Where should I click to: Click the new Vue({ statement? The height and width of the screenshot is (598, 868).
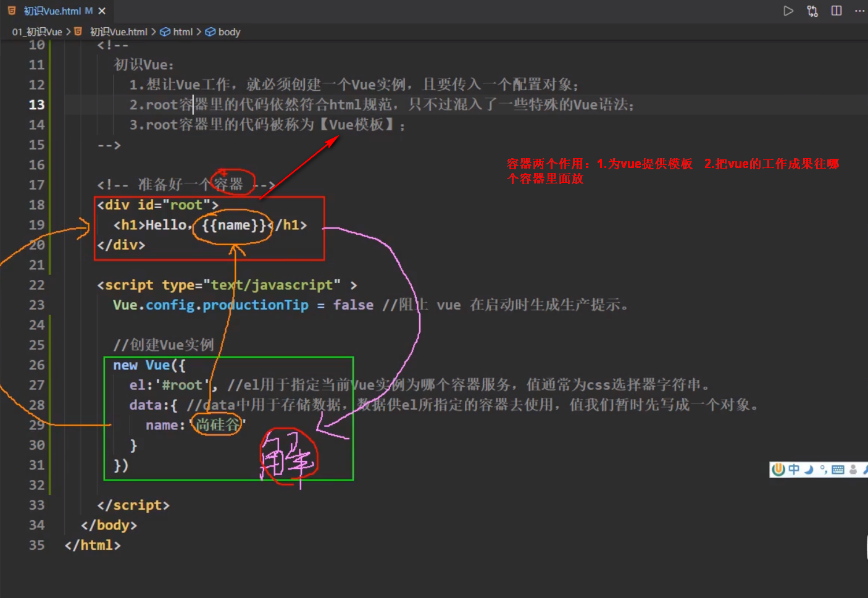pos(149,364)
